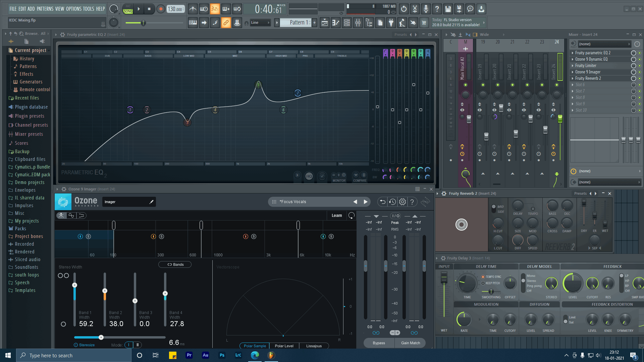The width and height of the screenshot is (644, 362).
Task: Solo Band 1 in Ozone Imager
Action: [x=89, y=237]
